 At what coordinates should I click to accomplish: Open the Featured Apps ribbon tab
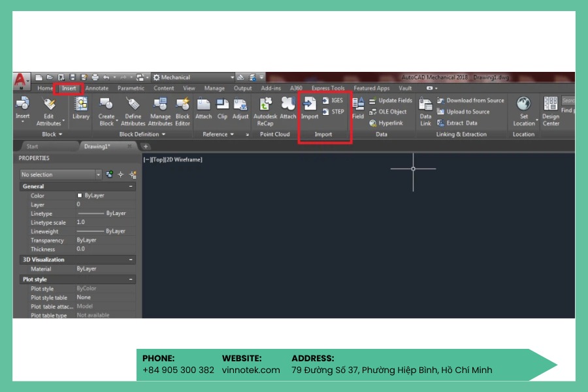[x=372, y=88]
